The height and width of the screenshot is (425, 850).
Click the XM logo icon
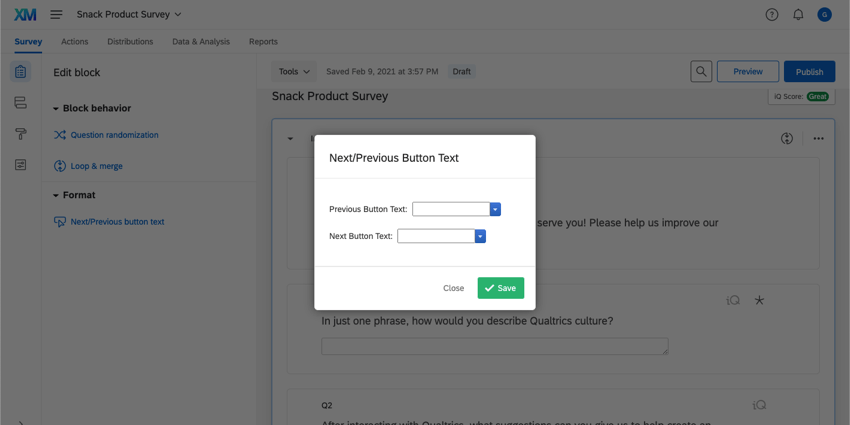(25, 14)
